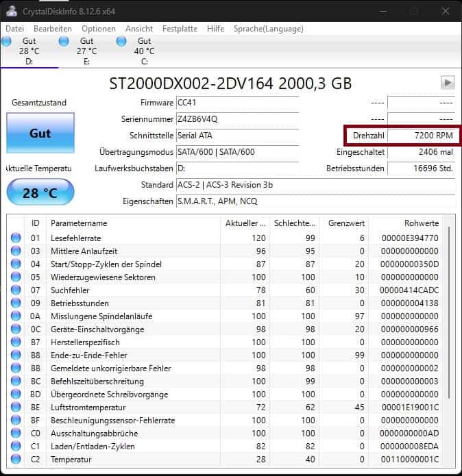Open the Ansicht menu
462x476 pixels.
[x=139, y=29]
